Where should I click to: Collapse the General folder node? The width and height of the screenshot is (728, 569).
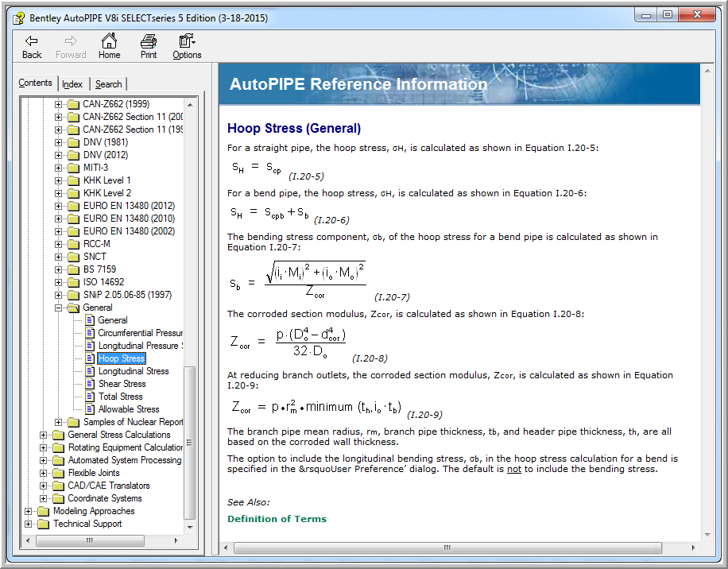coord(58,308)
